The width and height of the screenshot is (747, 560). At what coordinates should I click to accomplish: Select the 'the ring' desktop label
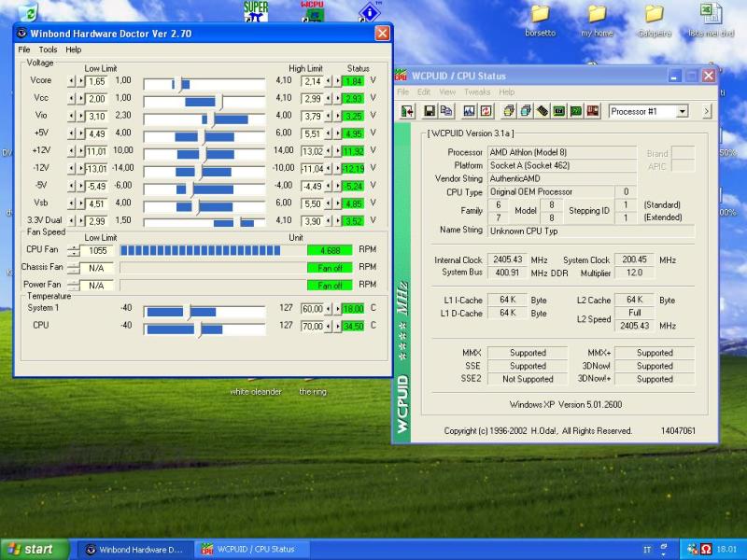coord(313,391)
